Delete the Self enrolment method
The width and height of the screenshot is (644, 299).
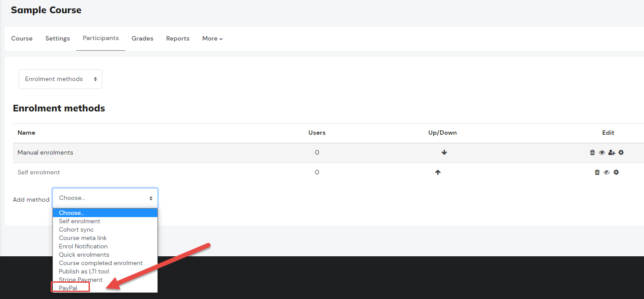[597, 172]
